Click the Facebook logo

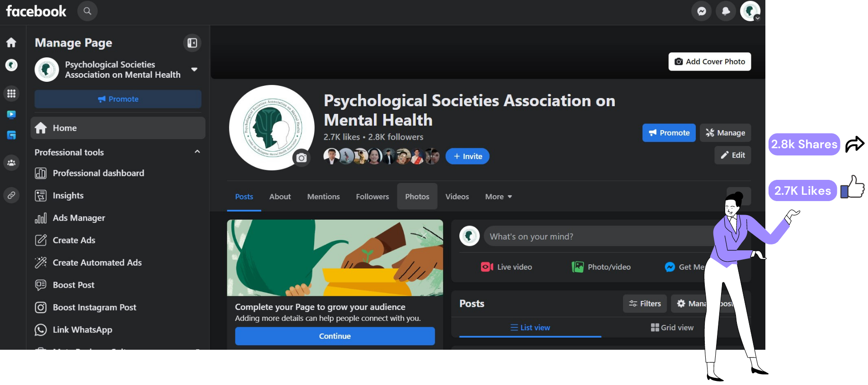tap(36, 11)
